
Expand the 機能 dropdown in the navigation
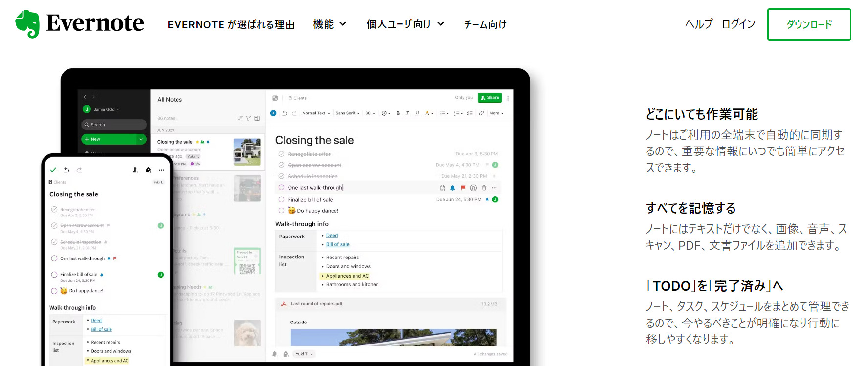(x=330, y=24)
